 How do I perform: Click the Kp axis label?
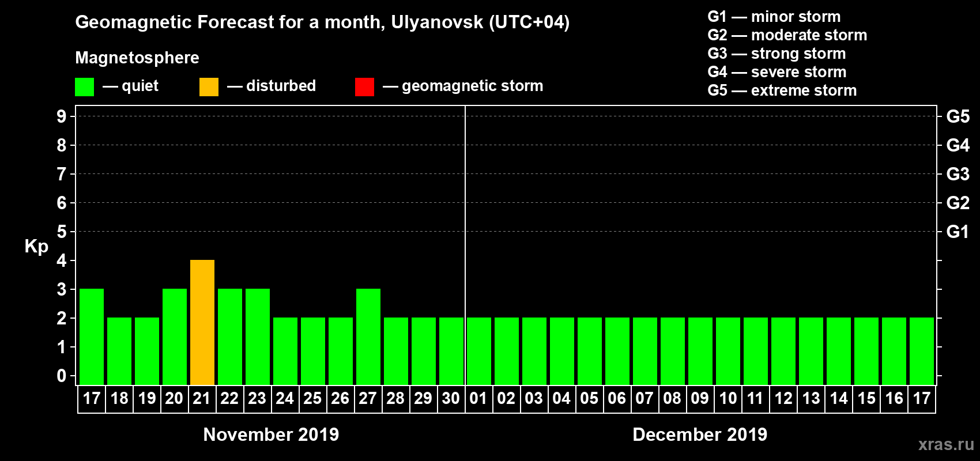36,247
